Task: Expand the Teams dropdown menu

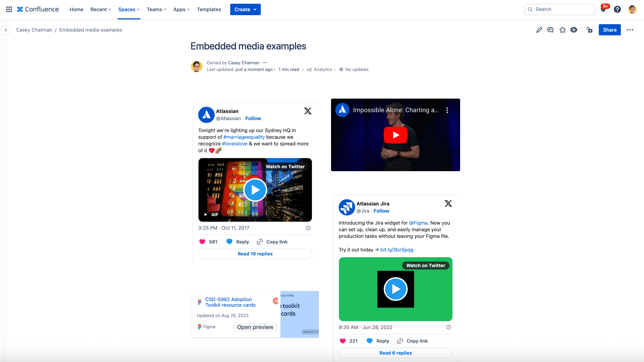Action: pos(157,9)
